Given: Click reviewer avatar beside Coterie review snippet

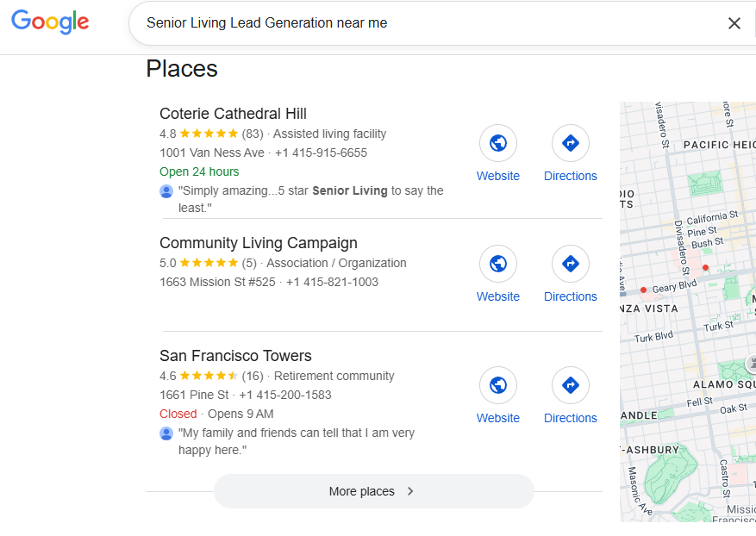Looking at the screenshot, I should point(166,191).
